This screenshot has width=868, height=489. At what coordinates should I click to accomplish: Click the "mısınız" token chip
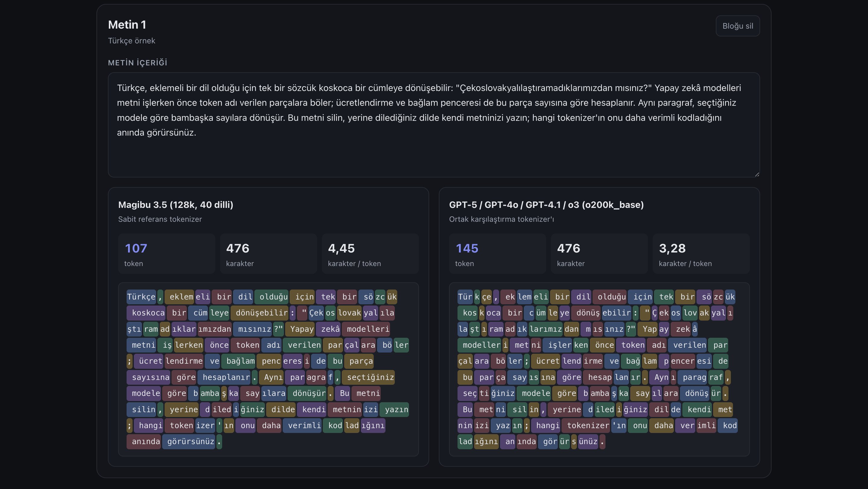point(252,329)
